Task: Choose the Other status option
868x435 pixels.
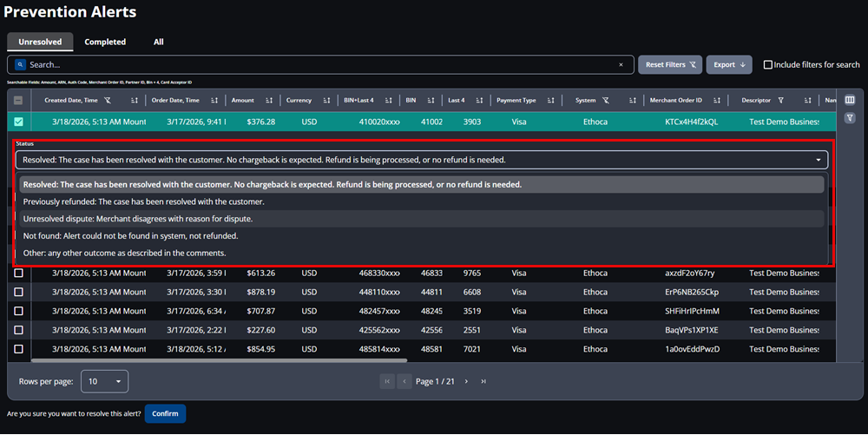Action: click(421, 254)
